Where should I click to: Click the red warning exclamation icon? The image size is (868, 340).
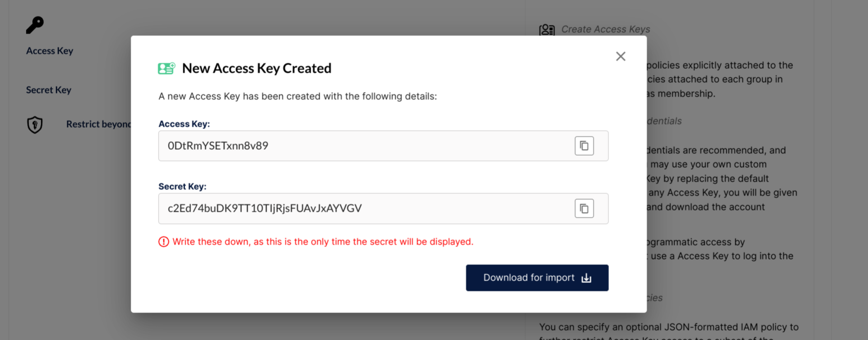click(164, 242)
